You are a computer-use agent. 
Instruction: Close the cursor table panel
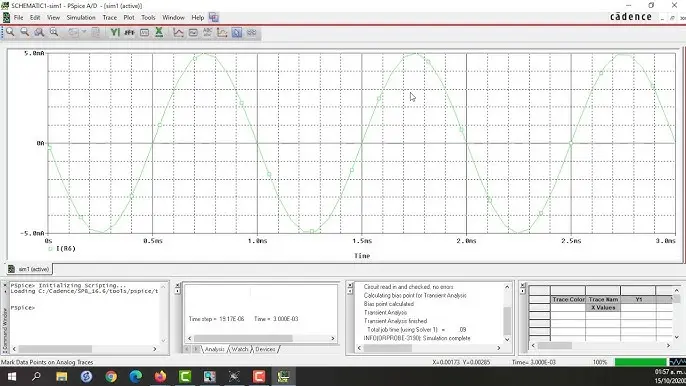click(522, 286)
